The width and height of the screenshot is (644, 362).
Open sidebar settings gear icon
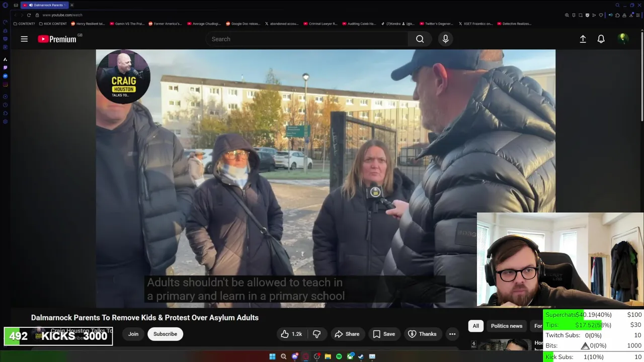(x=5, y=122)
